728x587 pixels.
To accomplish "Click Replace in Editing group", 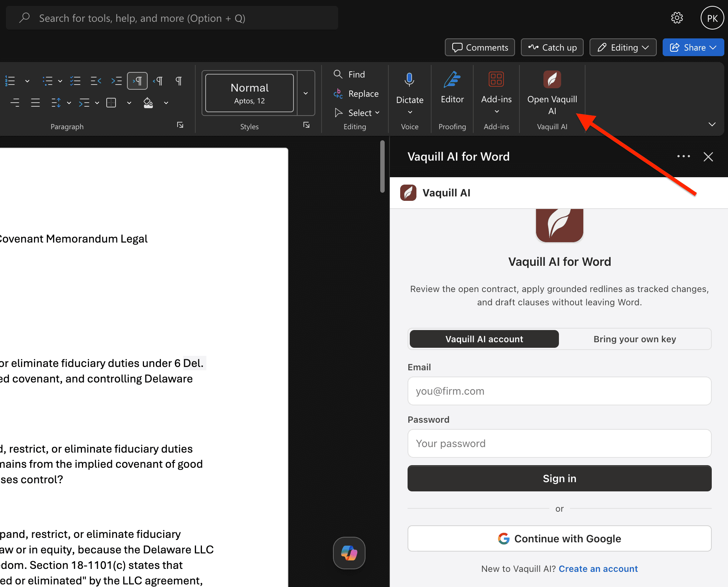I will click(x=356, y=93).
